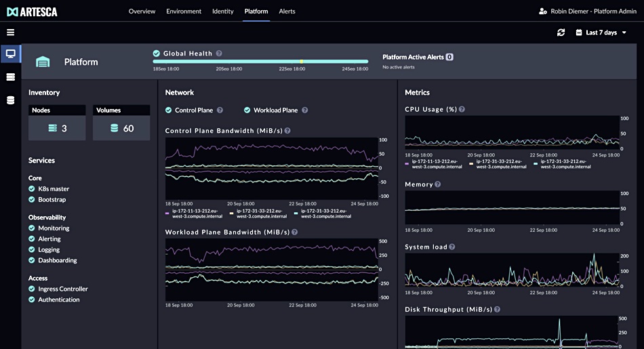
Task: Go to the Identity tab
Action: (222, 11)
